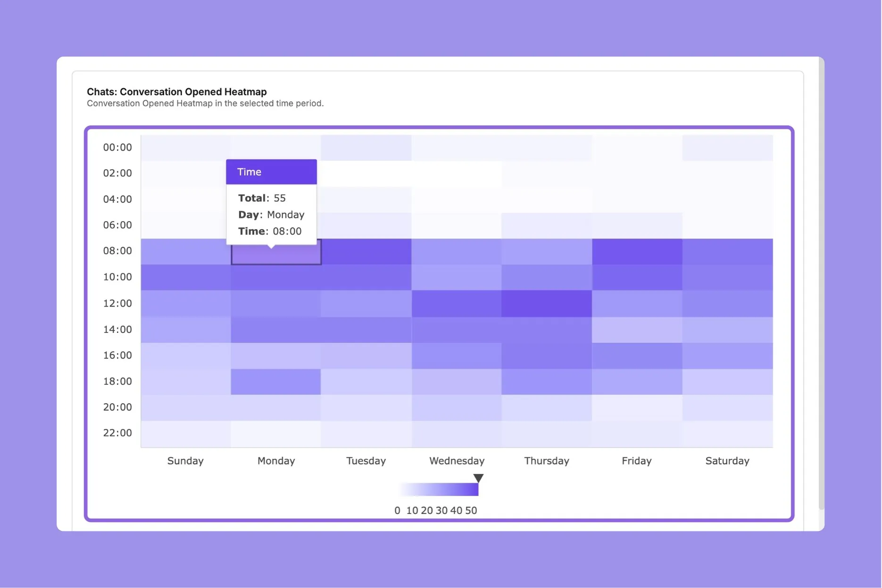Click the Wednesday axis label

tap(457, 461)
